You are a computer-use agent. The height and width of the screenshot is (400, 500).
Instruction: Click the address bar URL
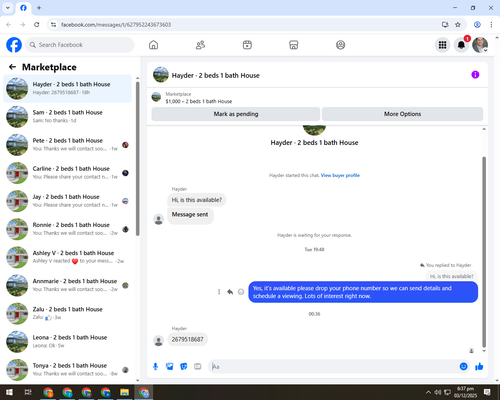click(116, 25)
